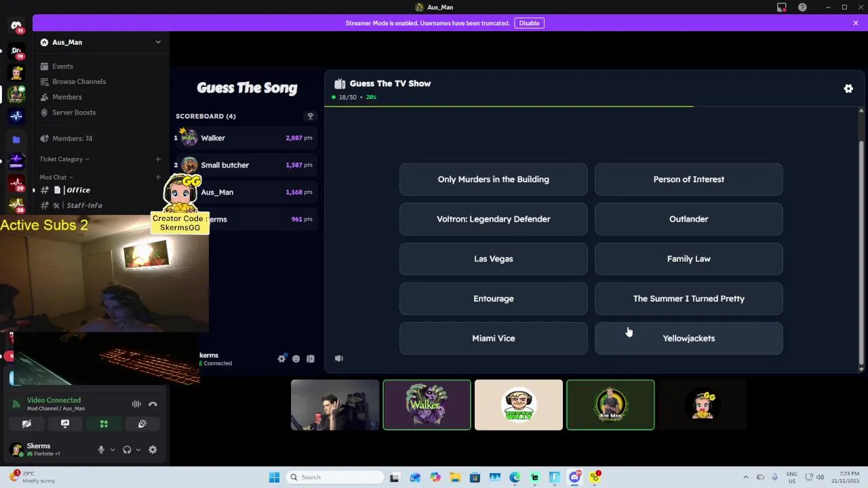Open the Windows Start menu
Image resolution: width=868 pixels, height=488 pixels.
pos(274,477)
